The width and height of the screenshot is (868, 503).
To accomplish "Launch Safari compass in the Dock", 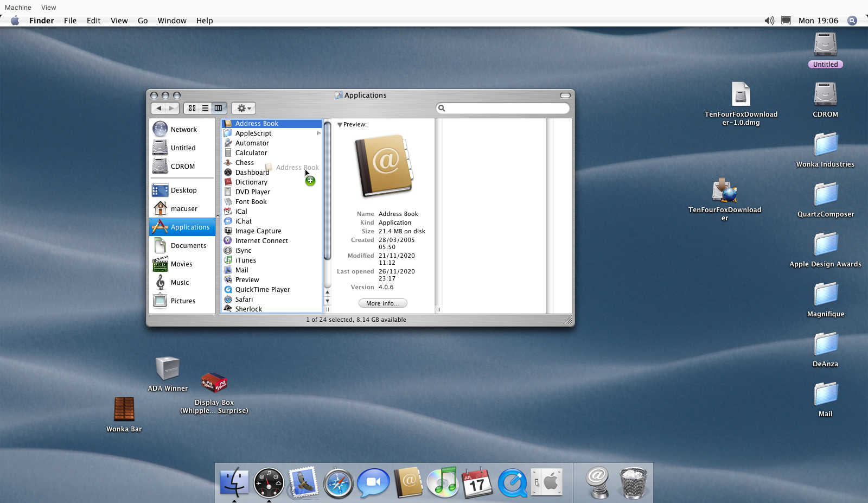I will (338, 483).
